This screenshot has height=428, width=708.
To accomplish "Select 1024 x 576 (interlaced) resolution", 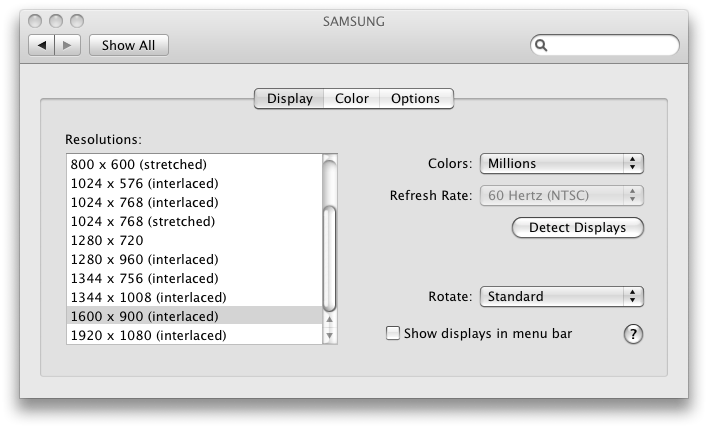I will click(194, 183).
